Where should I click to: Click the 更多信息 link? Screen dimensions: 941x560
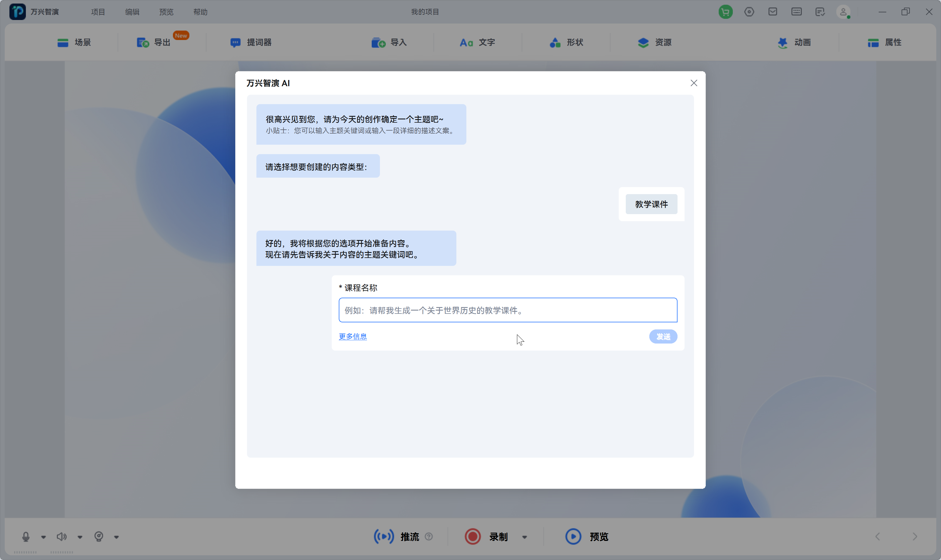(352, 336)
